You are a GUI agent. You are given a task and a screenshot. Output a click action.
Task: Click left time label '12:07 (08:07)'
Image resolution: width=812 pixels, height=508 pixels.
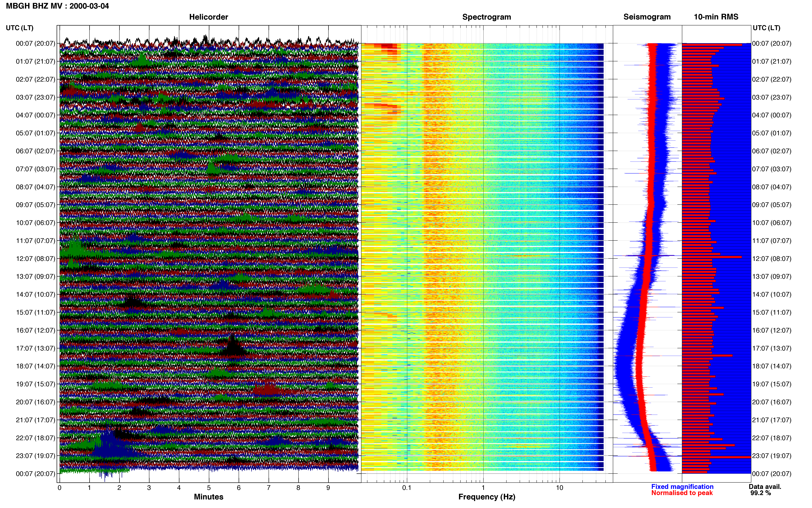(x=35, y=259)
